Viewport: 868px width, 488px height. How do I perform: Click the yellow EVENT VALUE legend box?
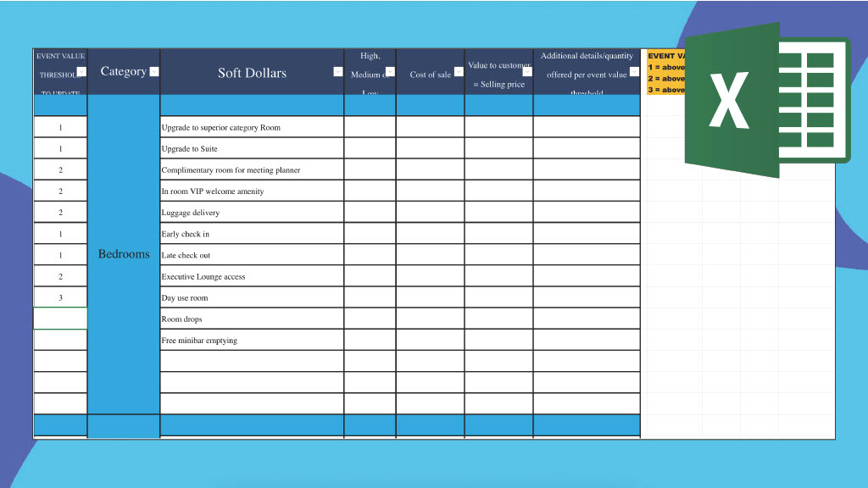point(666,73)
